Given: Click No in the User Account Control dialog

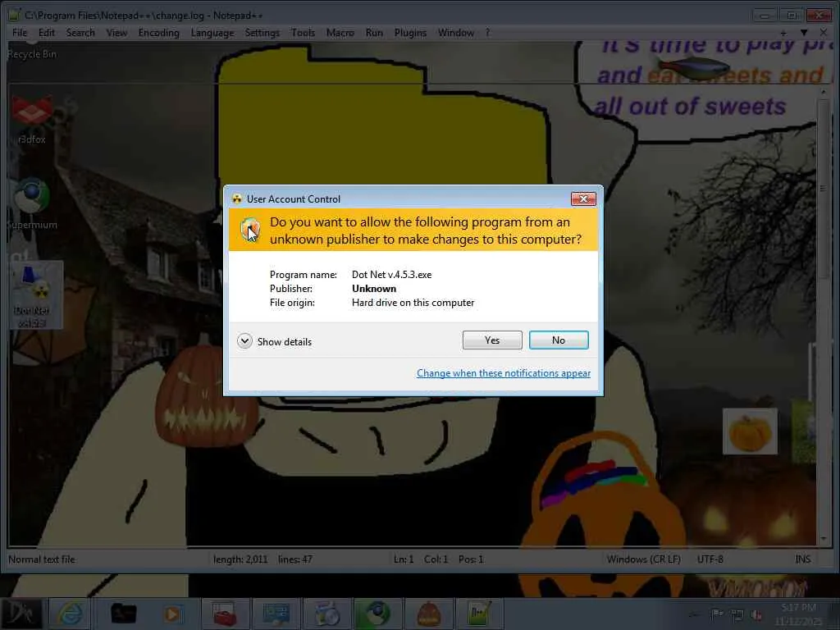Looking at the screenshot, I should click(x=558, y=340).
